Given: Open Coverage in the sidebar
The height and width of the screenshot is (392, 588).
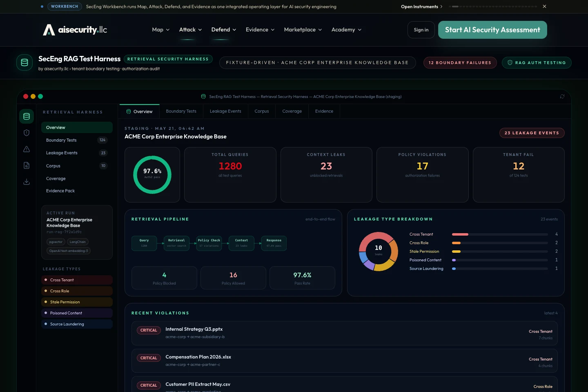Looking at the screenshot, I should [x=77, y=178].
